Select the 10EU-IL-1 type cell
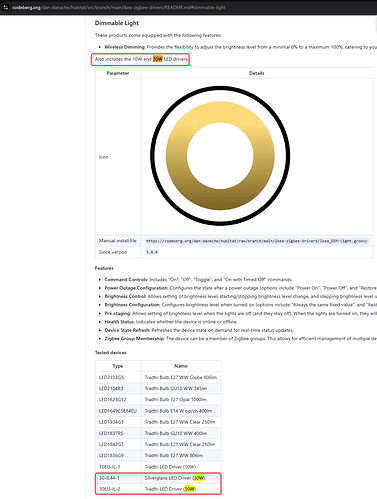This screenshot has height=499, width=377. click(118, 467)
